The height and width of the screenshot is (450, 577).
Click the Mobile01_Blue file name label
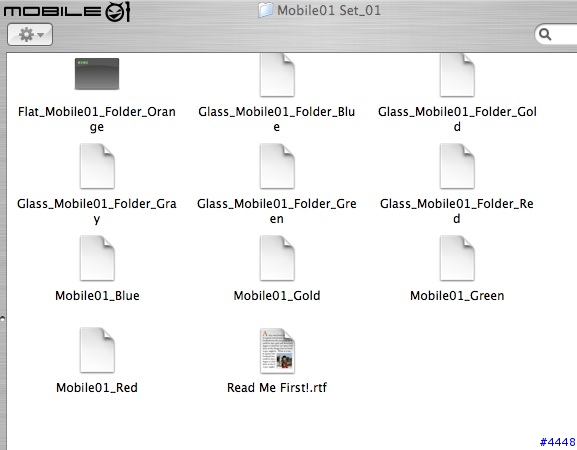pyautogui.click(x=97, y=296)
